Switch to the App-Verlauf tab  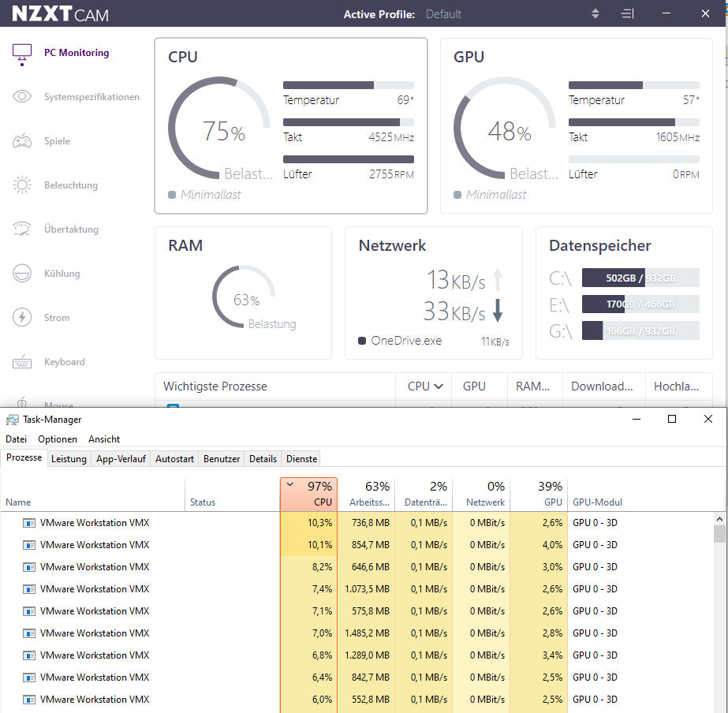[x=121, y=458]
